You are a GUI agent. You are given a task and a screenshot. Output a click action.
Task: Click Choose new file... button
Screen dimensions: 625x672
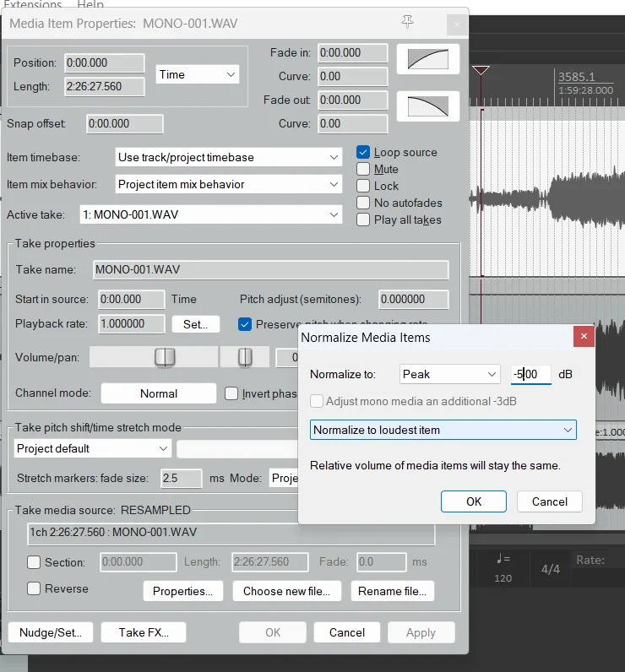287,591
